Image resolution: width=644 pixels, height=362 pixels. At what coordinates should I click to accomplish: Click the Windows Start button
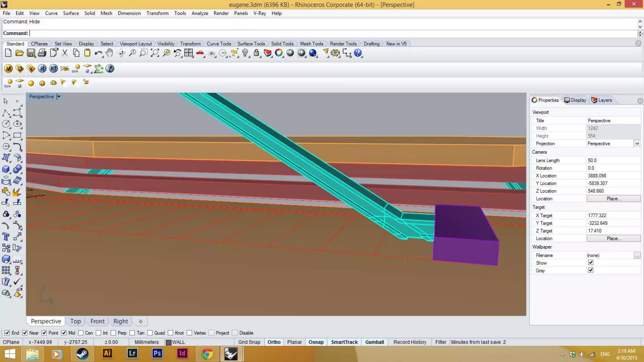point(10,354)
